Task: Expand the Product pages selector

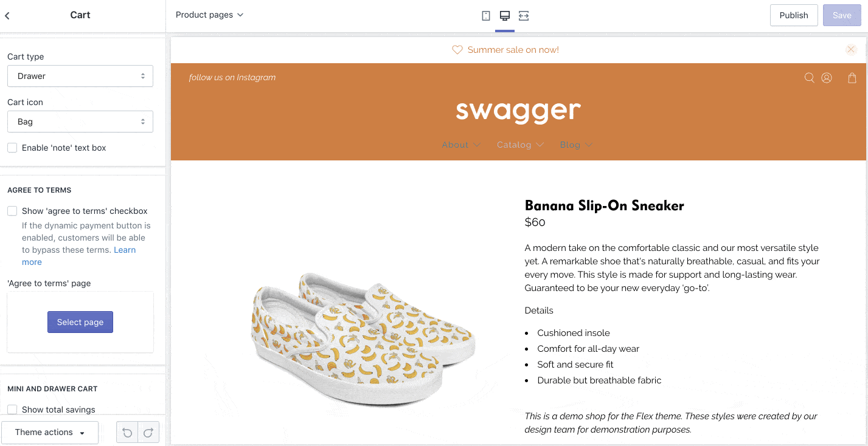Action: 209,15
